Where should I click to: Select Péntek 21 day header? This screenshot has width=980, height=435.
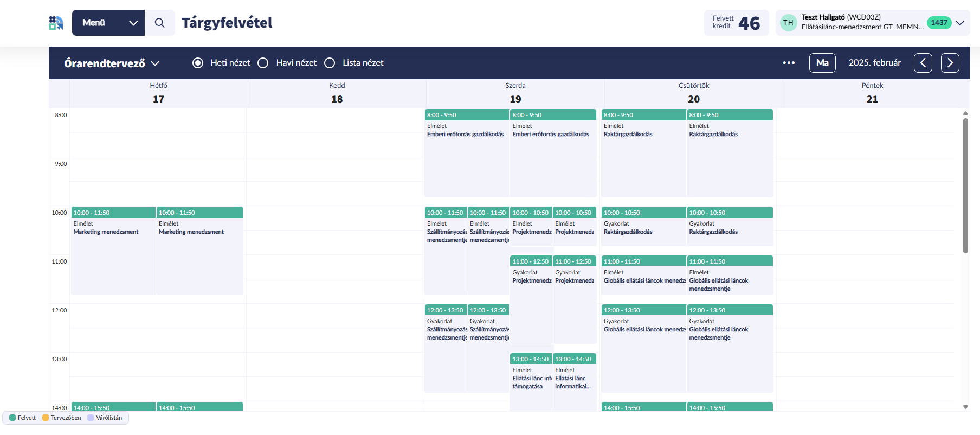(872, 93)
